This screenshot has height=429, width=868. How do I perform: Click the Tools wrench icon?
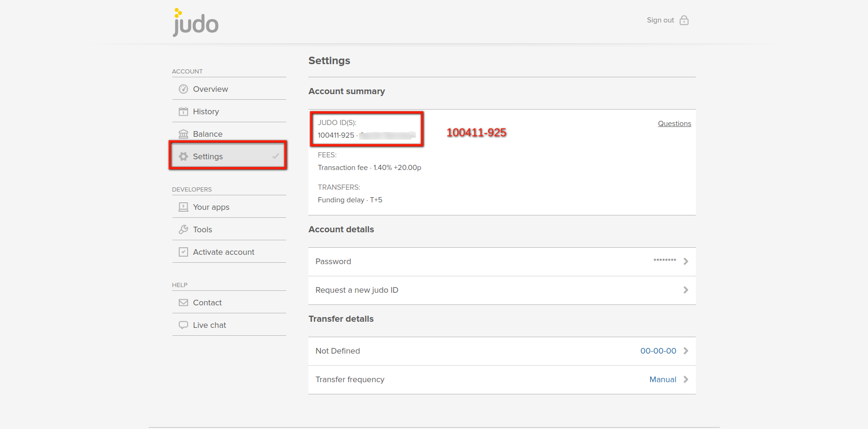(x=183, y=229)
